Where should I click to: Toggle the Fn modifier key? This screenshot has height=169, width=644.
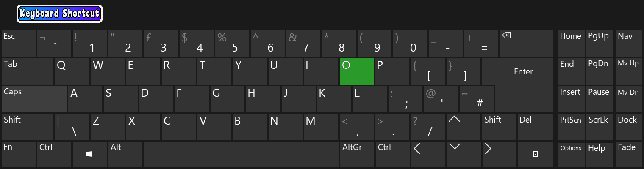tap(19, 155)
